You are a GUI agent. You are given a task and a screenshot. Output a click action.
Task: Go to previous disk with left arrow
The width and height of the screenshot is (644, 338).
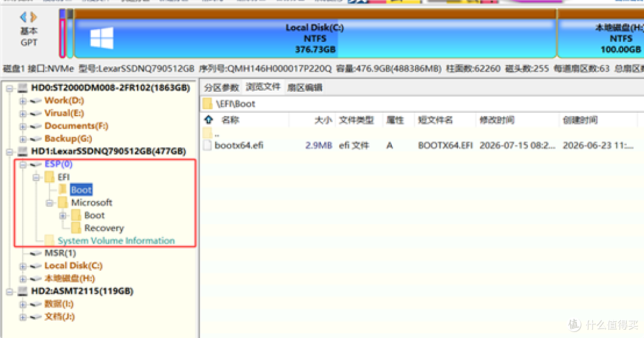23,17
